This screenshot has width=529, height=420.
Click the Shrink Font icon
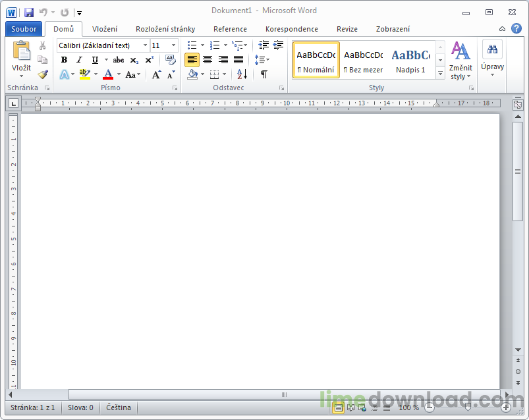coord(171,74)
